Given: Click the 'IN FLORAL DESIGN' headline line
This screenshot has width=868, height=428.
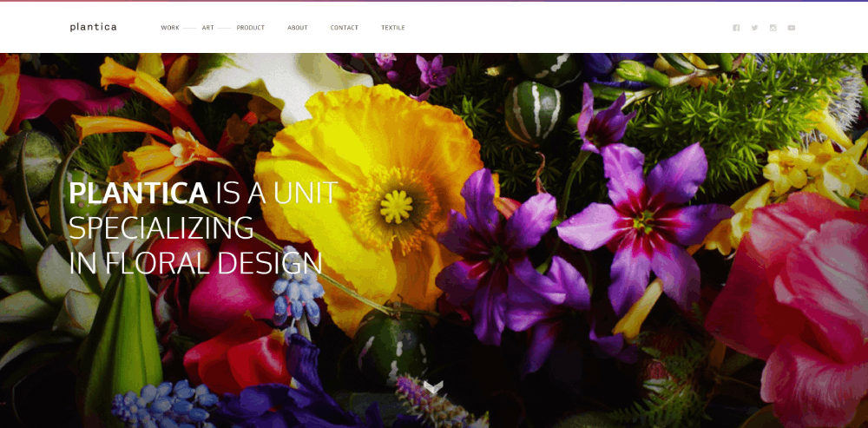Looking at the screenshot, I should (195, 262).
